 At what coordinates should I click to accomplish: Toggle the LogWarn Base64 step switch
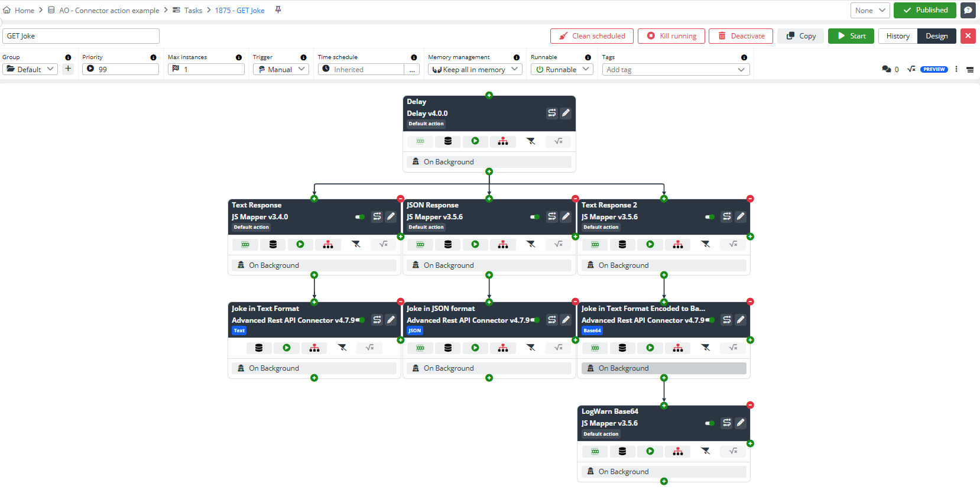point(709,423)
